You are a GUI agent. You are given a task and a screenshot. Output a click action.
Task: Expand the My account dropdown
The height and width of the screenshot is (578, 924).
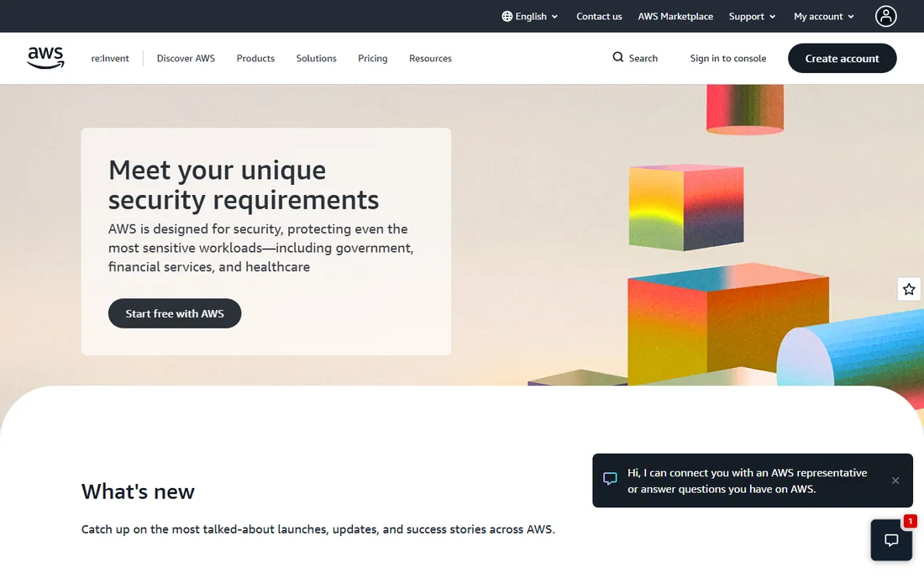[x=824, y=17]
